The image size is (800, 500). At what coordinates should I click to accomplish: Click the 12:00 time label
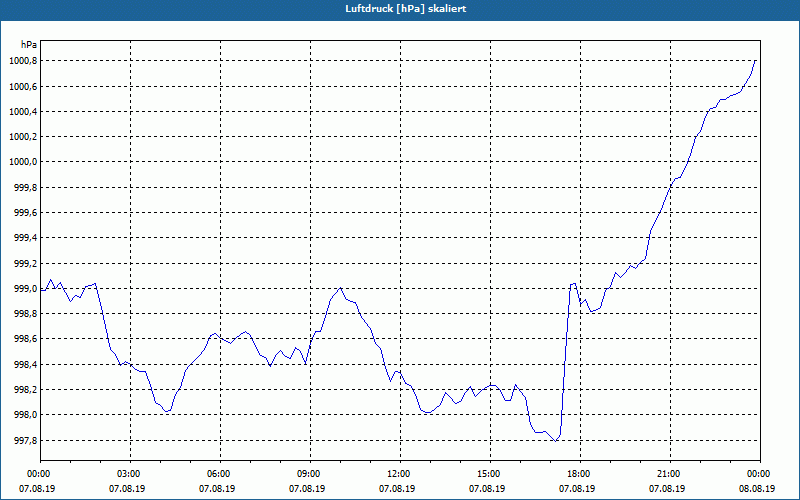(x=400, y=474)
